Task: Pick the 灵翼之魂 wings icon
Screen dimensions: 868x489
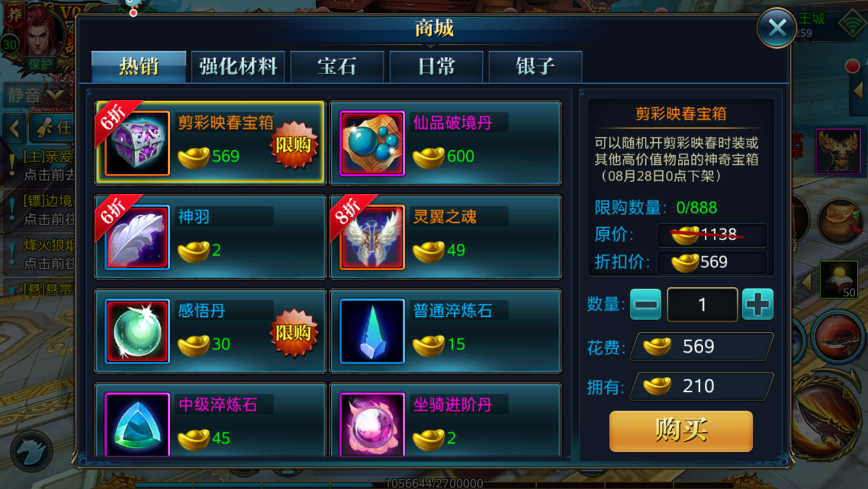Action: coord(372,238)
